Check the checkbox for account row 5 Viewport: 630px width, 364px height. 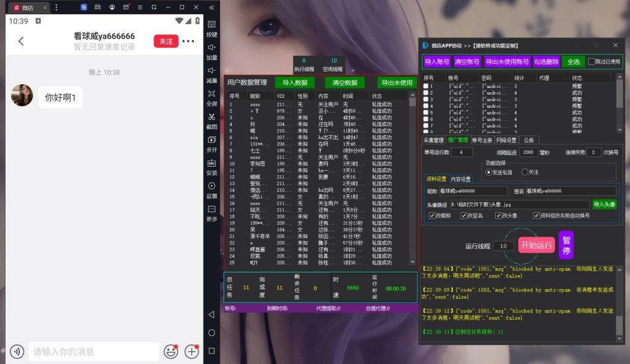point(426,113)
